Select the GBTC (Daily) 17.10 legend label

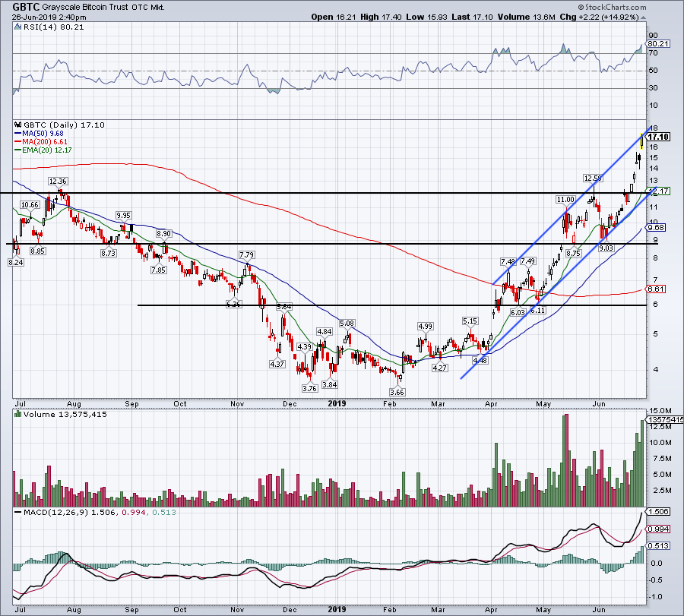pyautogui.click(x=64, y=125)
